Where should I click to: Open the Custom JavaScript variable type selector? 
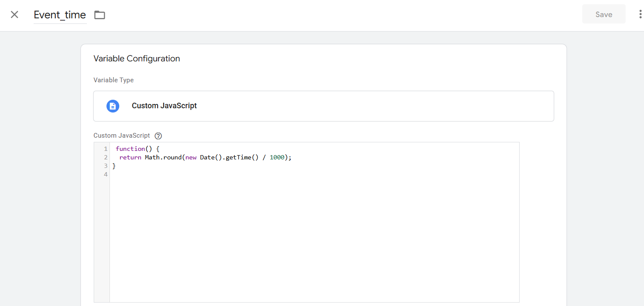pos(323,106)
